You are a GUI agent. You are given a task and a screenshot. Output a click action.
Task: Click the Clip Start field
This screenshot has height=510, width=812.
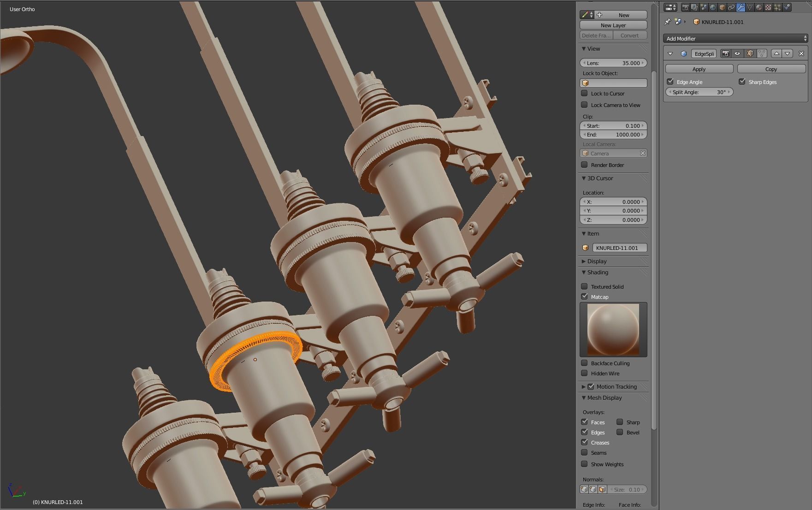[613, 126]
